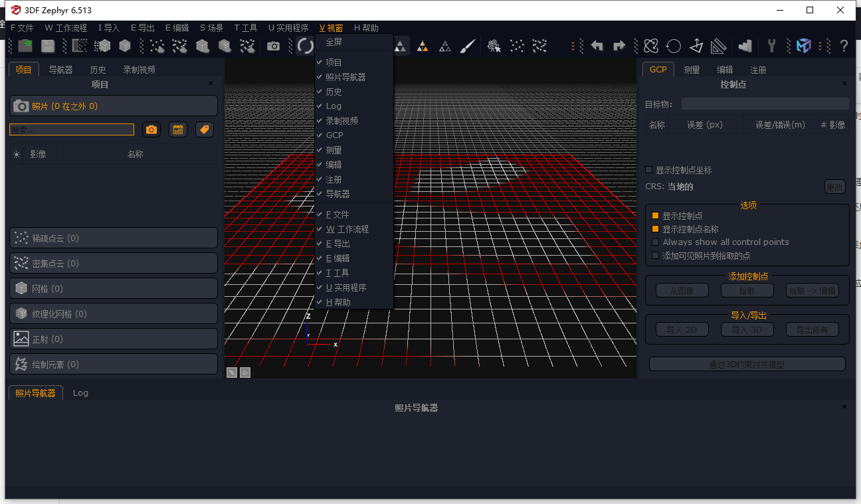Close the 项目 panel with its x
The height and width of the screenshot is (504, 861).
[211, 84]
